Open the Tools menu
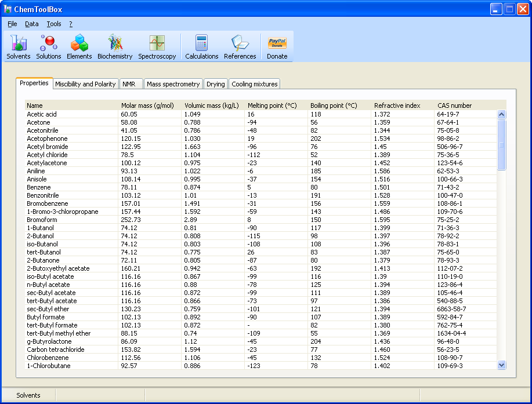 (x=53, y=24)
